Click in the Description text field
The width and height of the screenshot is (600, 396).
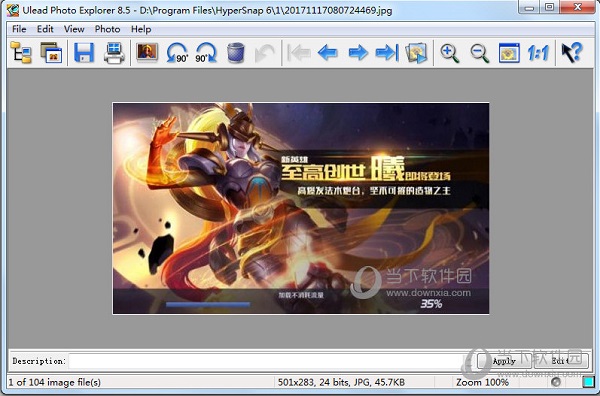click(272, 361)
